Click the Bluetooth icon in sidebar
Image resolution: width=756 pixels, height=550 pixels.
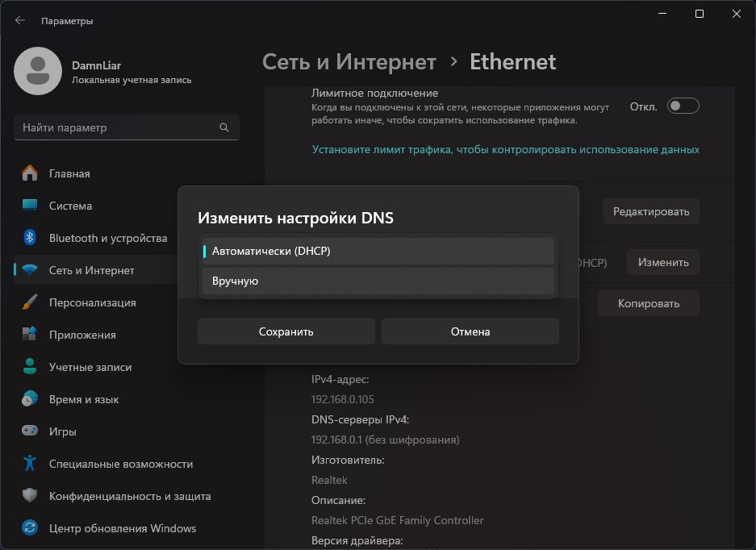pos(30,238)
